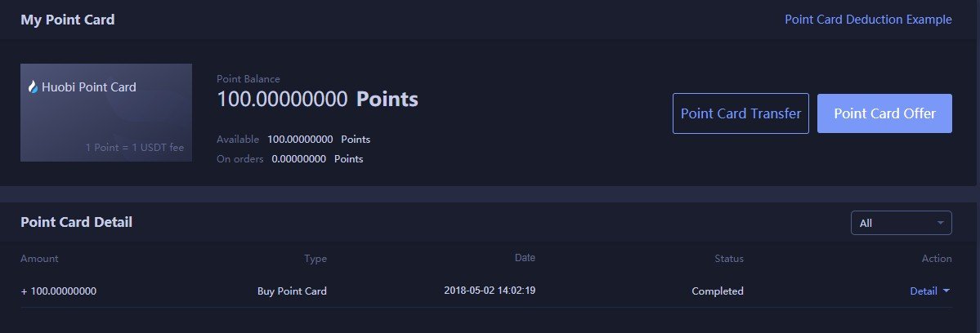The width and height of the screenshot is (980, 333).
Task: Click the All dropdown arrow icon
Action: tap(941, 223)
